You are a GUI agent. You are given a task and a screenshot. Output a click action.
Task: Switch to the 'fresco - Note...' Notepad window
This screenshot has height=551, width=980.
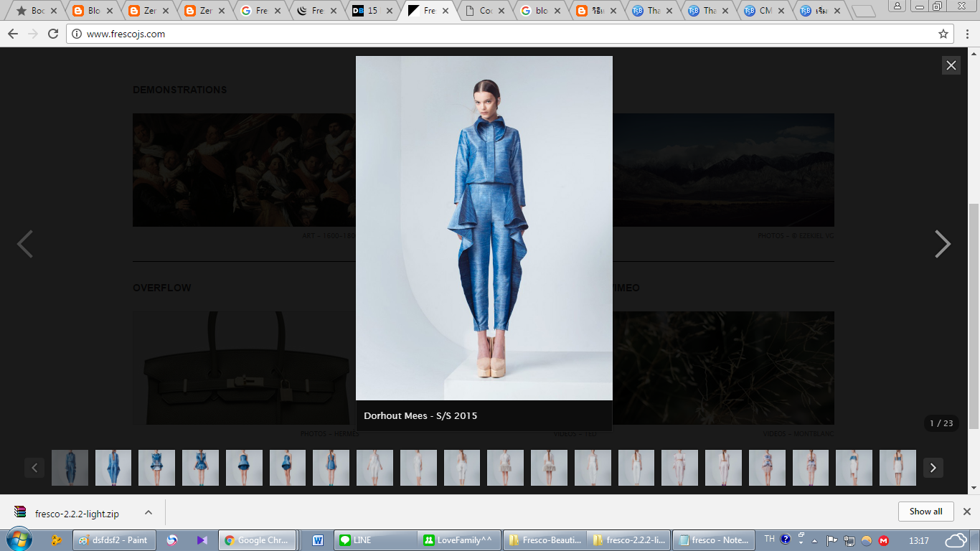click(713, 540)
